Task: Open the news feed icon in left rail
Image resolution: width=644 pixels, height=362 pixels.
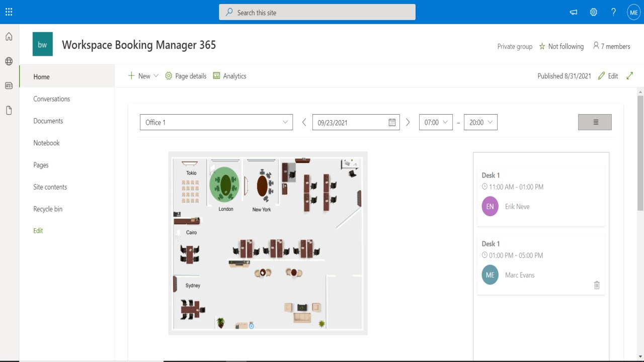Action: pyautogui.click(x=9, y=86)
